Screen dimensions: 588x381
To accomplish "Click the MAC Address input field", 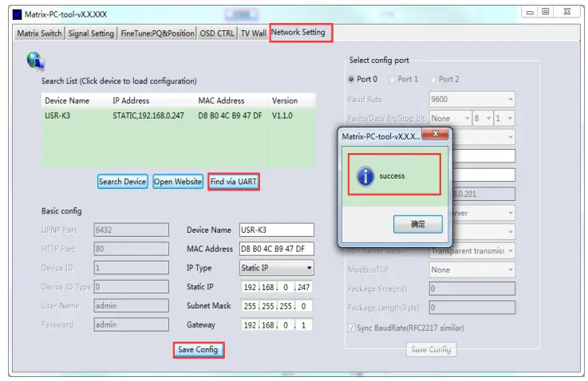I will pyautogui.click(x=277, y=249).
